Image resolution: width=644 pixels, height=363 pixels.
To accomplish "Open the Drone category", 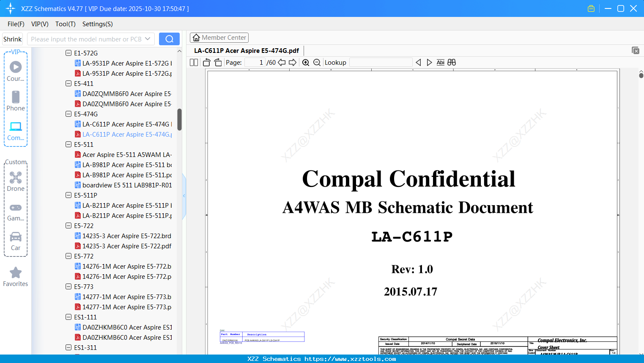I will point(16,181).
